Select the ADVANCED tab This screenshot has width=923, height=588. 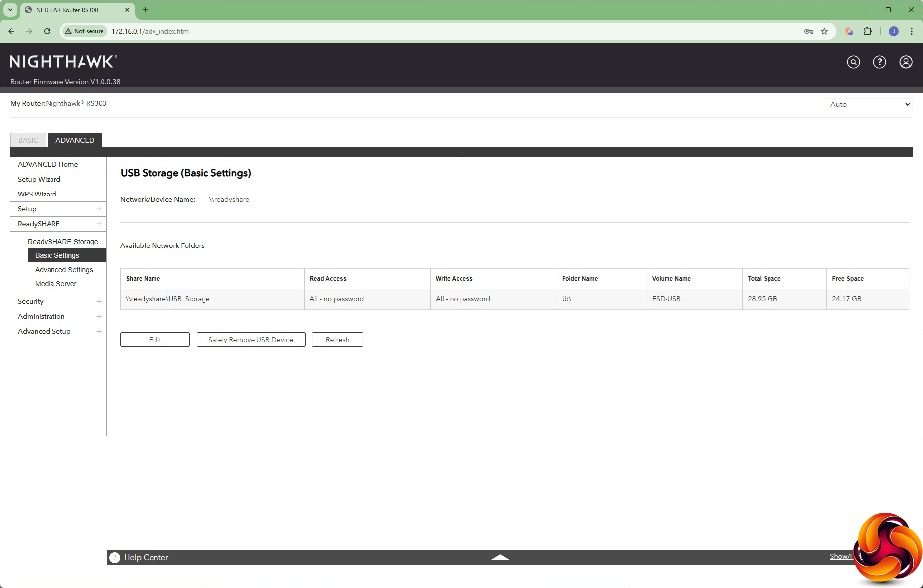tap(75, 140)
